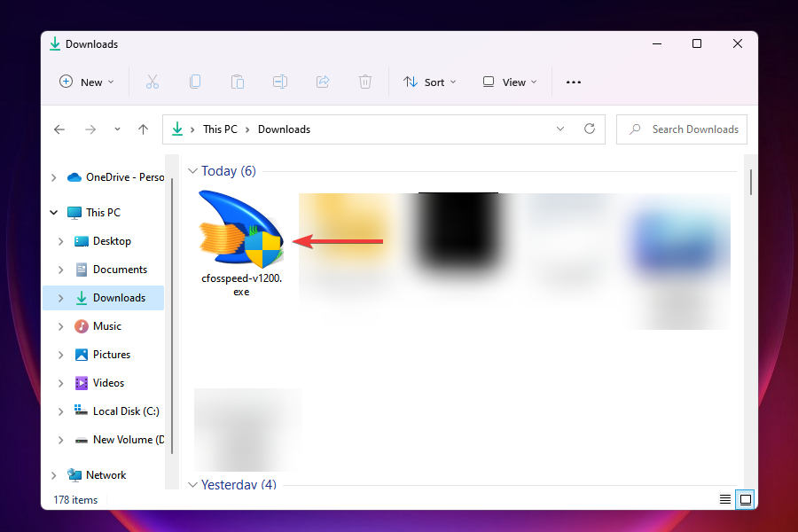This screenshot has height=532, width=798.
Task: Open the See more (...) menu
Action: (573, 82)
